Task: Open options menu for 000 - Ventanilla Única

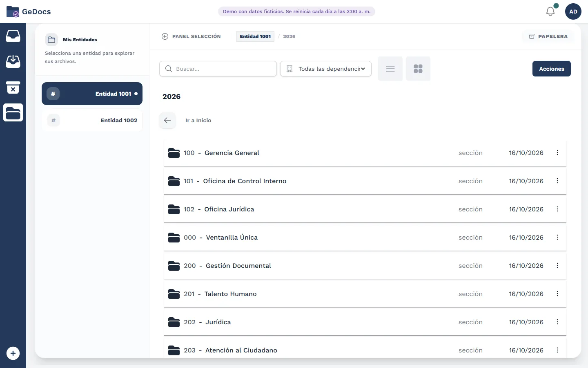Action: click(x=557, y=237)
